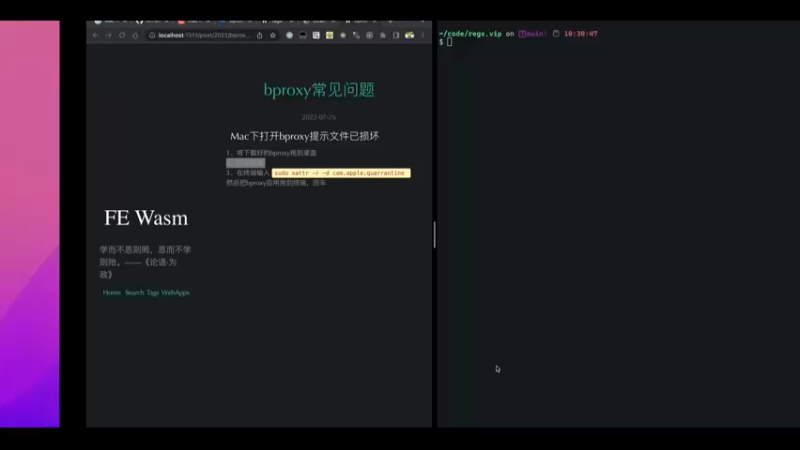Click the sudo xattr command snippet
The height and width of the screenshot is (450, 800).
341,173
